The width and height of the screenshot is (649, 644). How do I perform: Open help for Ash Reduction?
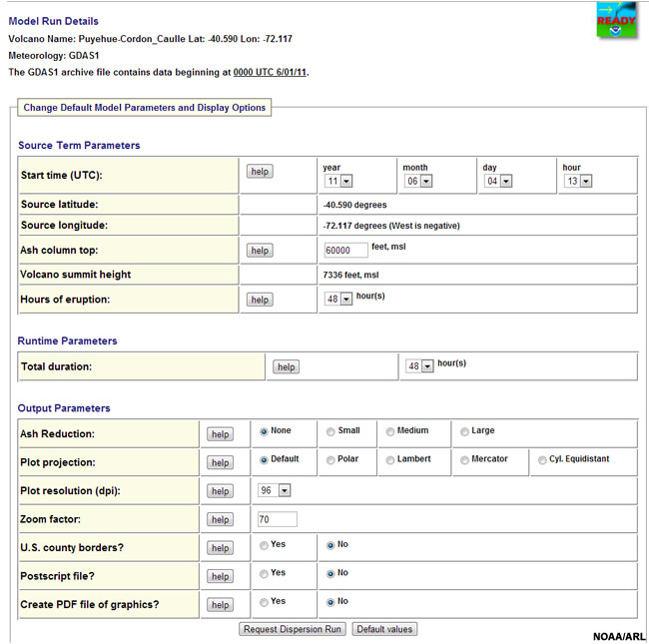coord(221,434)
